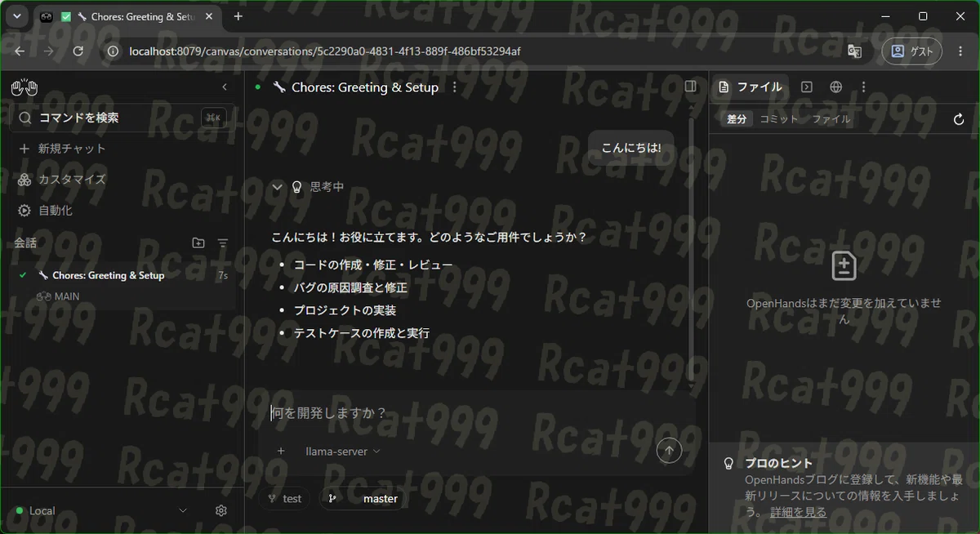Open the browser three-dot menu
This screenshot has height=534, width=980.
(960, 51)
